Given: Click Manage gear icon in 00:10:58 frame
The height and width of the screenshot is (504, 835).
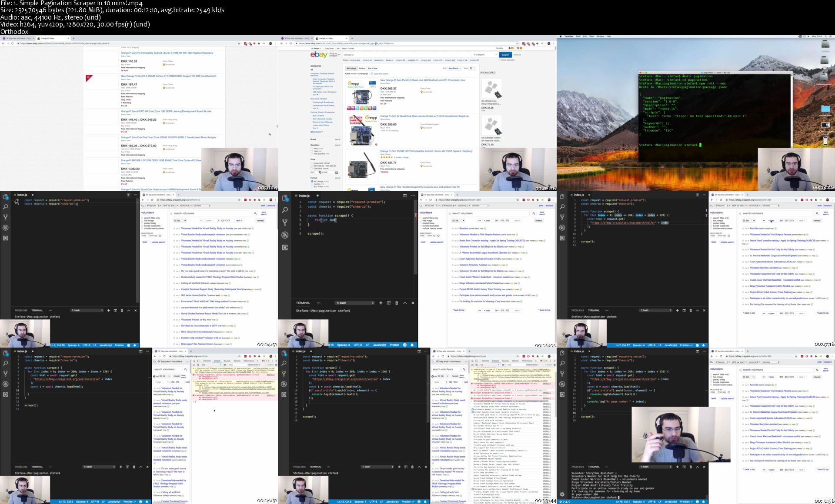Looking at the screenshot, I should click(562, 494).
